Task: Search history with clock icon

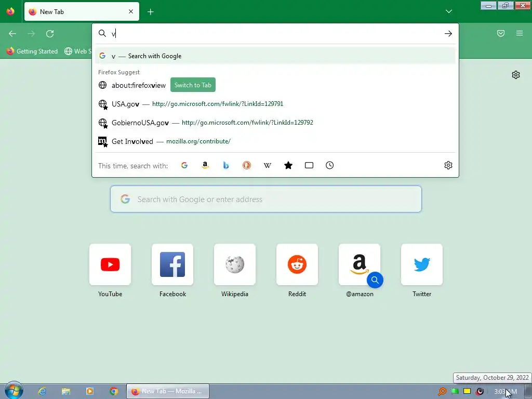Action: (x=330, y=165)
